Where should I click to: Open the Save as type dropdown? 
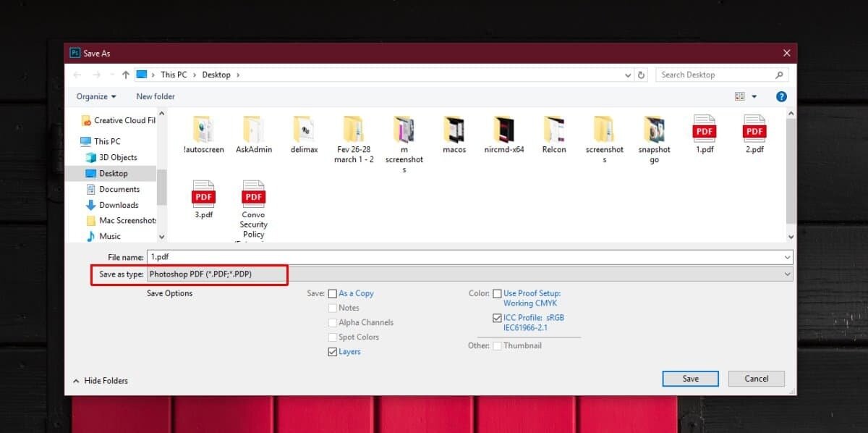pyautogui.click(x=469, y=274)
